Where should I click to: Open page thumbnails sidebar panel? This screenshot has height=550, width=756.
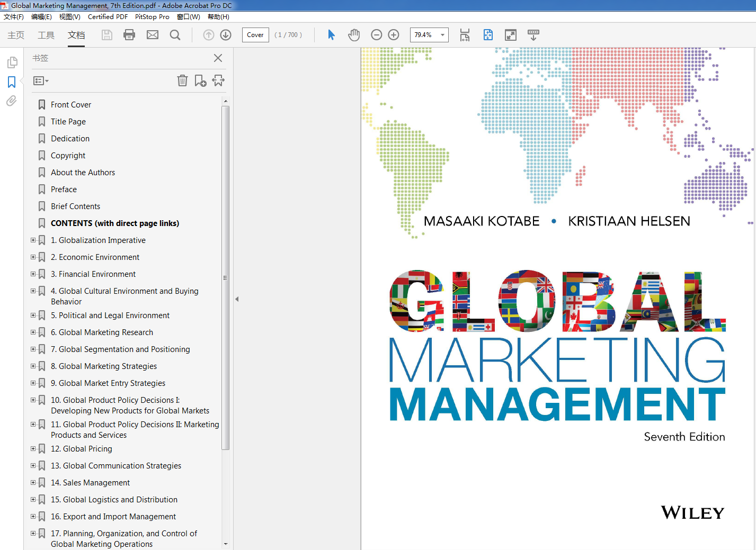tap(12, 62)
